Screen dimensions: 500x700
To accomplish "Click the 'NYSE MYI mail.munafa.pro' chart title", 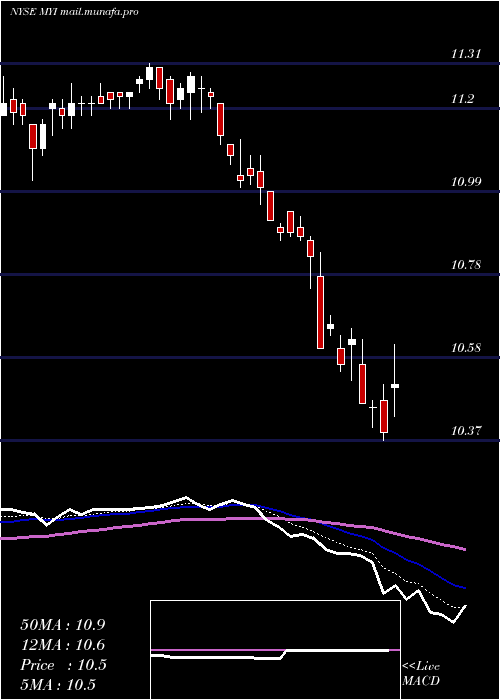I will [74, 12].
